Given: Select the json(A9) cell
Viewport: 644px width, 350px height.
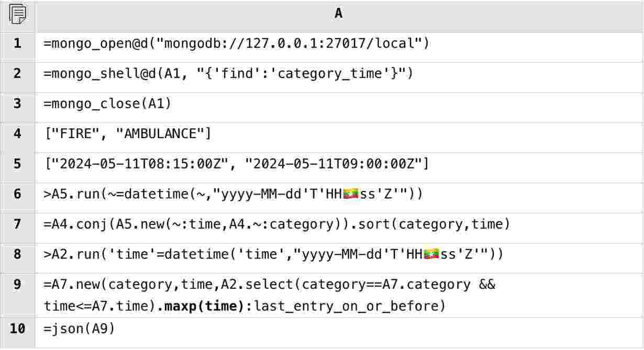Looking at the screenshot, I should pos(79,329).
